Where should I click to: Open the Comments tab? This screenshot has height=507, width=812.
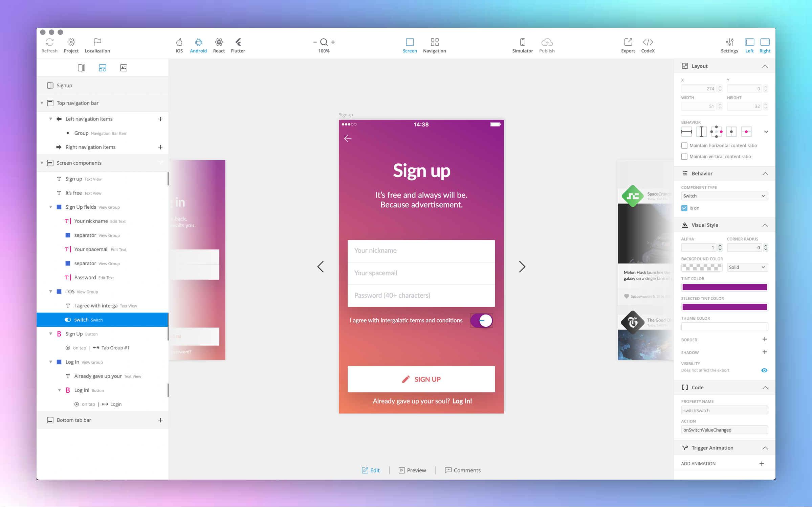coord(462,470)
